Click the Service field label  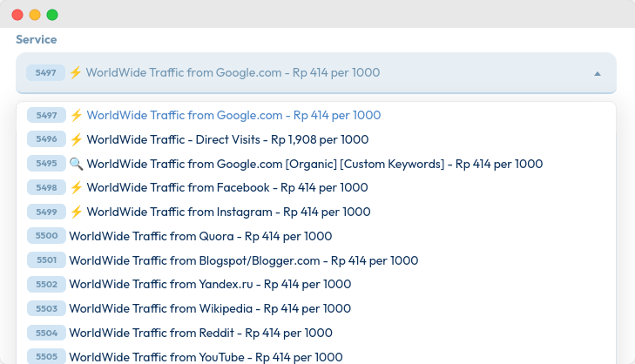pos(36,40)
